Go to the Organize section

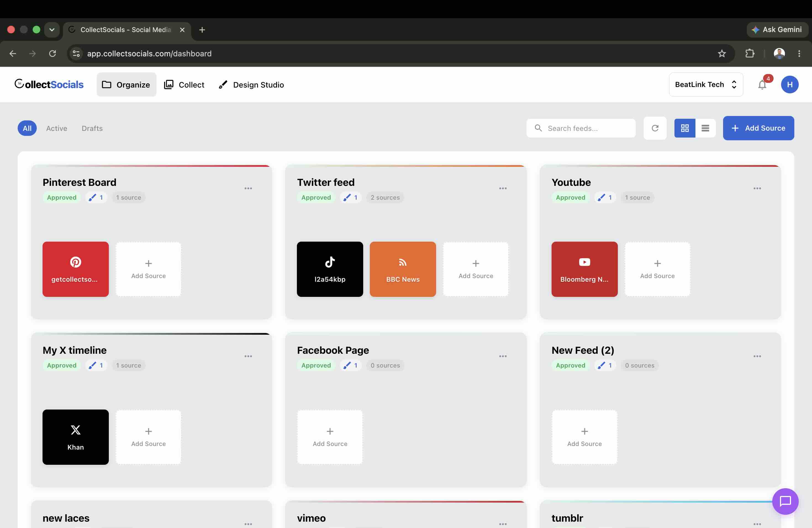(126, 85)
